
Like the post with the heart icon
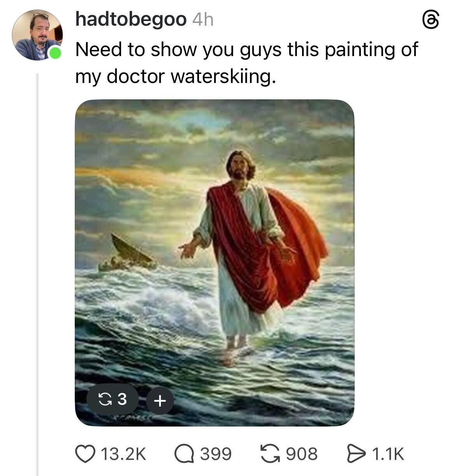(84, 454)
